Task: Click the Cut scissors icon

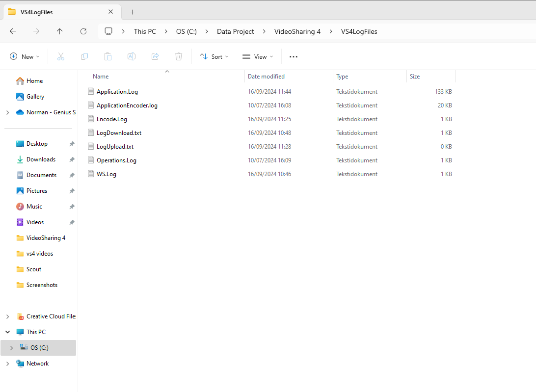Action: 61,57
